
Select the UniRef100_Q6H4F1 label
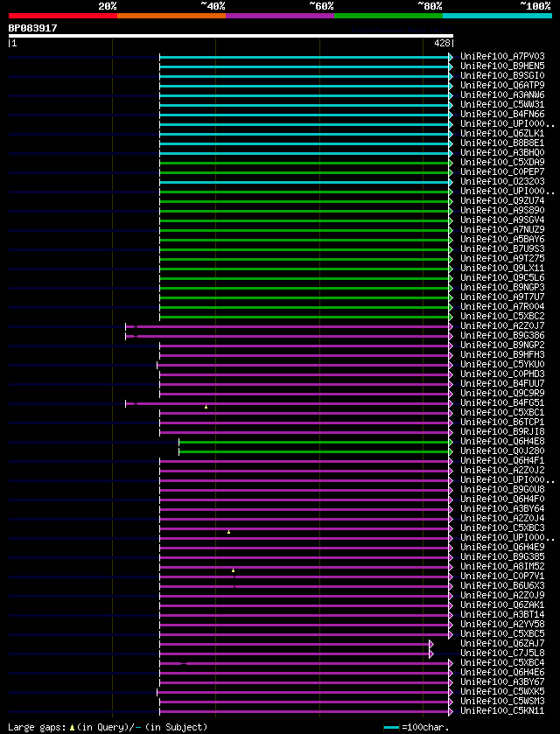[x=502, y=461]
